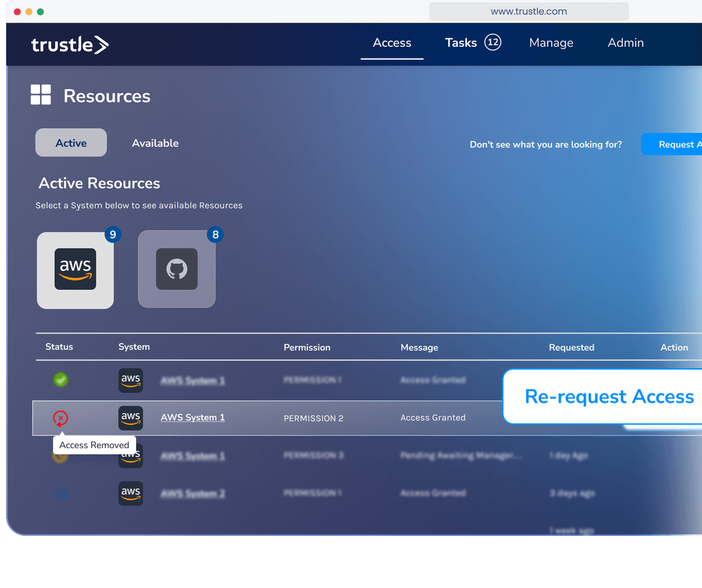Image resolution: width=702 pixels, height=588 pixels.
Task: Click the Resources page heading
Action: (x=107, y=96)
